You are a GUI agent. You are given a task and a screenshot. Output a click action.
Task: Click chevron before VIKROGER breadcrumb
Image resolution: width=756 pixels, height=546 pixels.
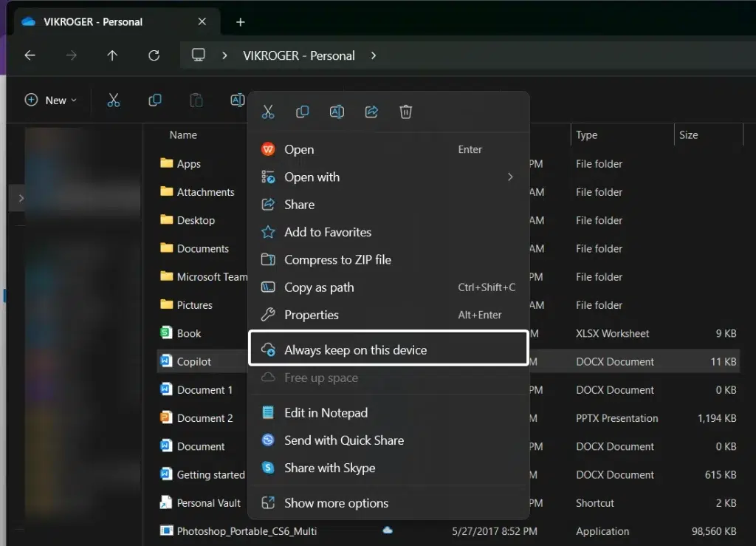pyautogui.click(x=224, y=55)
